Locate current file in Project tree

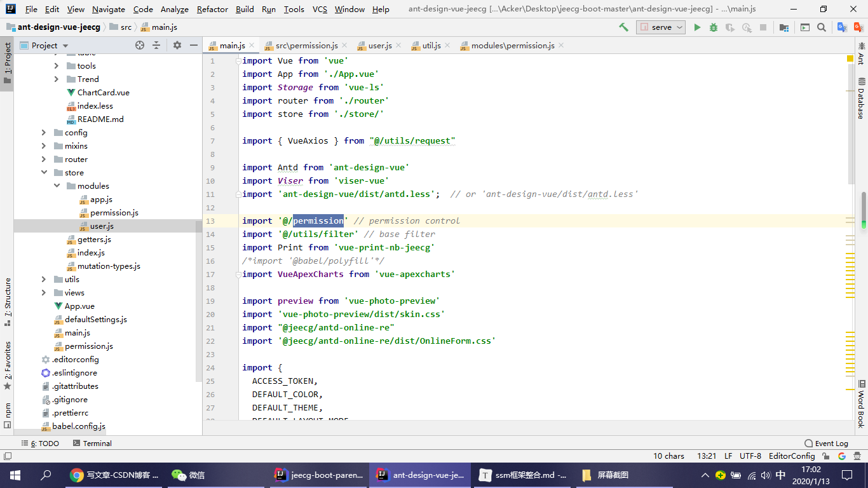point(140,45)
